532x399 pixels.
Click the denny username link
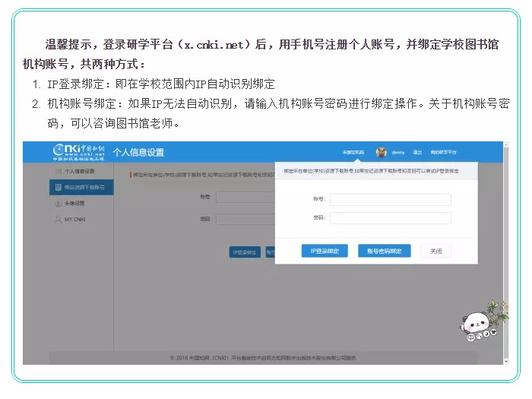click(x=398, y=152)
